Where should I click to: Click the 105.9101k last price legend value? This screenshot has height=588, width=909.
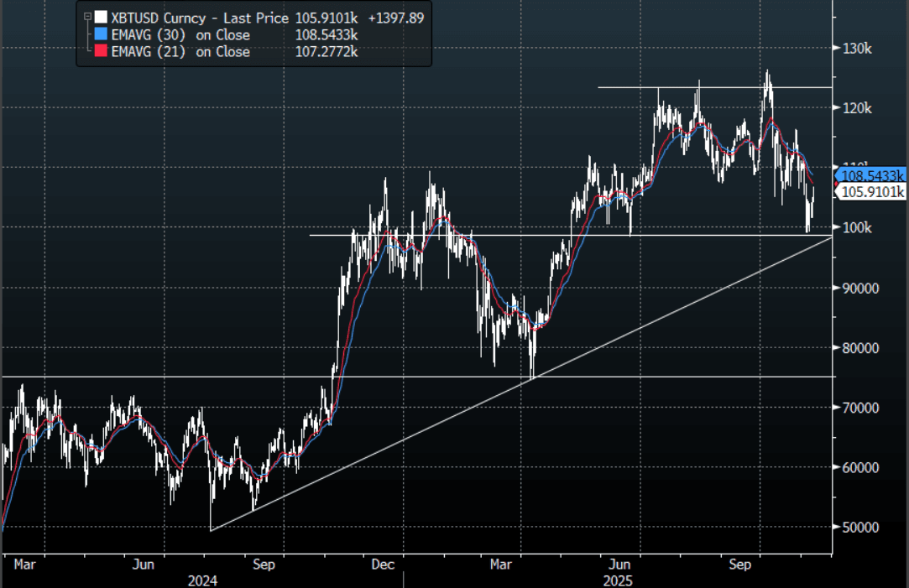coord(327,18)
